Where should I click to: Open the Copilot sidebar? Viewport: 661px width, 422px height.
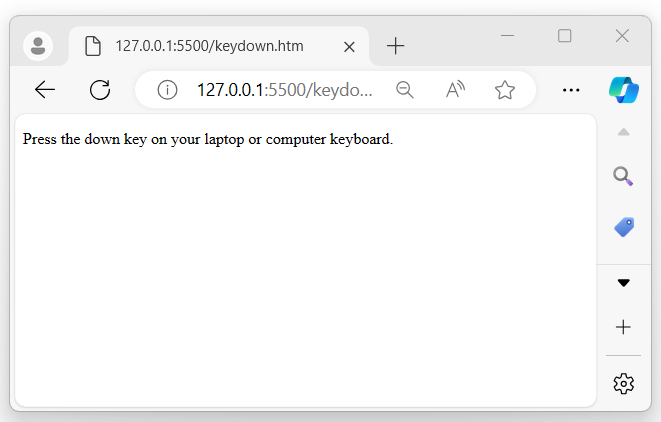click(x=624, y=89)
